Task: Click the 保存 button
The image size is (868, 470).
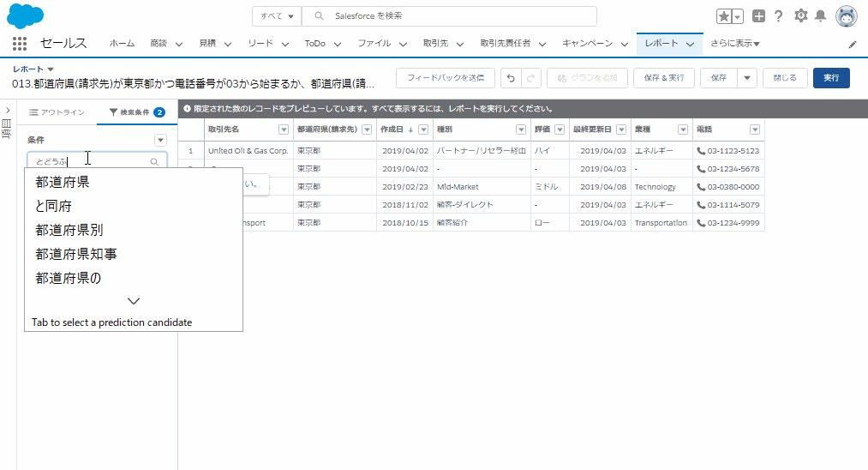Action: pyautogui.click(x=719, y=78)
